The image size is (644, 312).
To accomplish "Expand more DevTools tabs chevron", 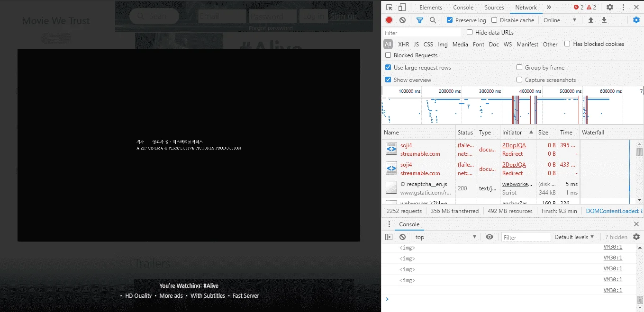I will click(x=549, y=7).
